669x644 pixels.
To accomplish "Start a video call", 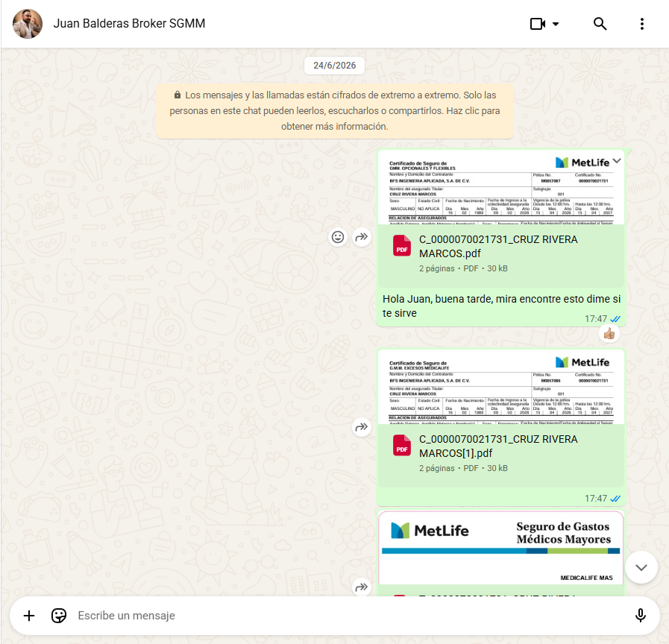I will [538, 24].
